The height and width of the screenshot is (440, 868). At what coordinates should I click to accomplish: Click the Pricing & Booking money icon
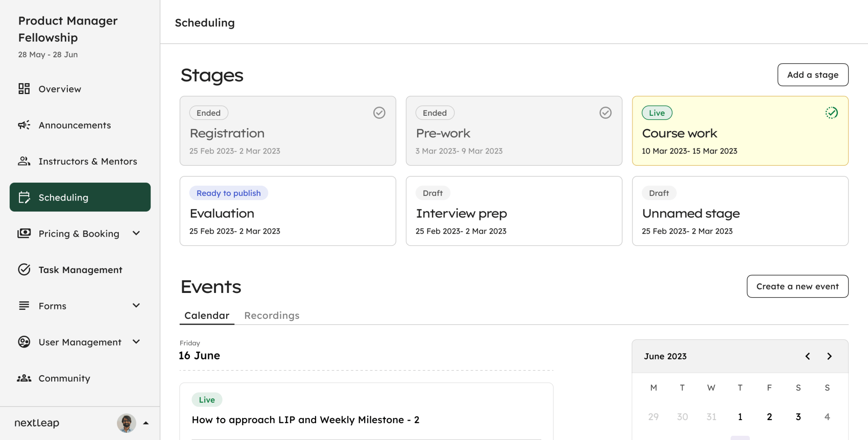click(24, 233)
